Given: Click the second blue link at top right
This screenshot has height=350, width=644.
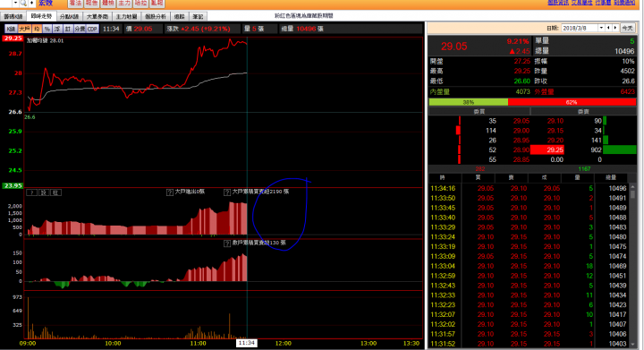Looking at the screenshot, I should tap(581, 3).
